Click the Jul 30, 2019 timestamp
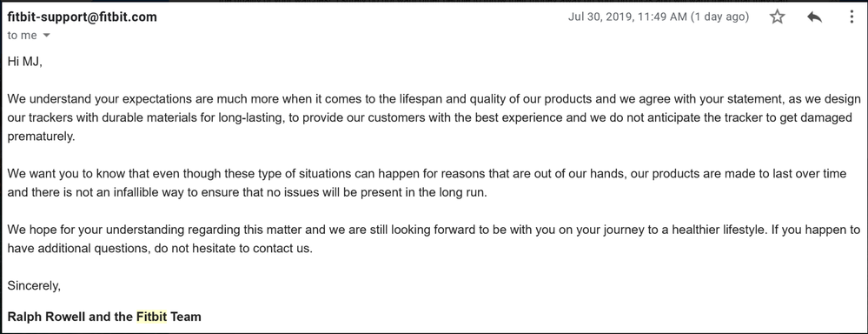Screen dimensions: 868x334 (627, 17)
